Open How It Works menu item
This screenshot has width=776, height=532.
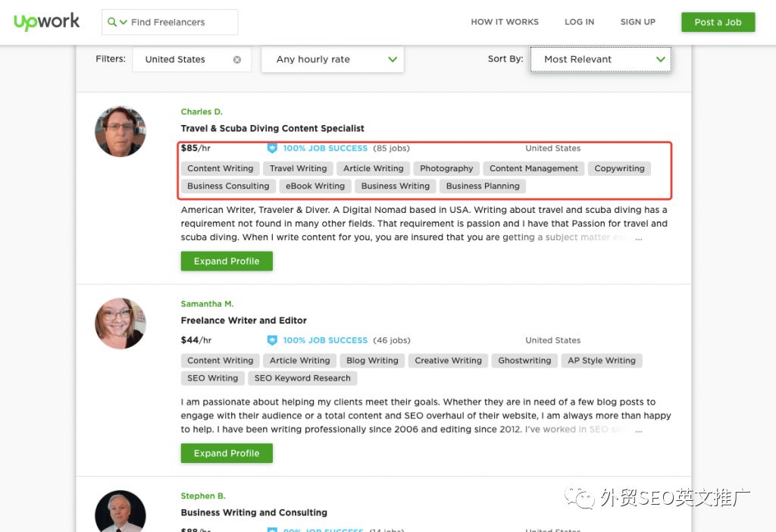pyautogui.click(x=504, y=22)
